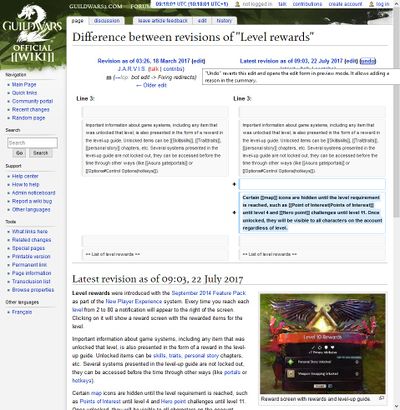Open 'Main Page' in the Navigation sidebar
The width and height of the screenshot is (400, 410).
tap(24, 85)
